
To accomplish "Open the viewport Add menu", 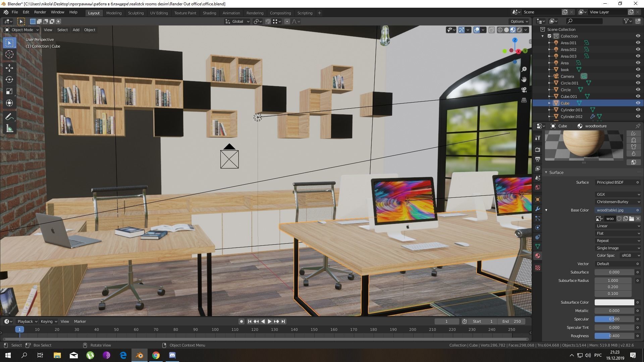I will (76, 30).
